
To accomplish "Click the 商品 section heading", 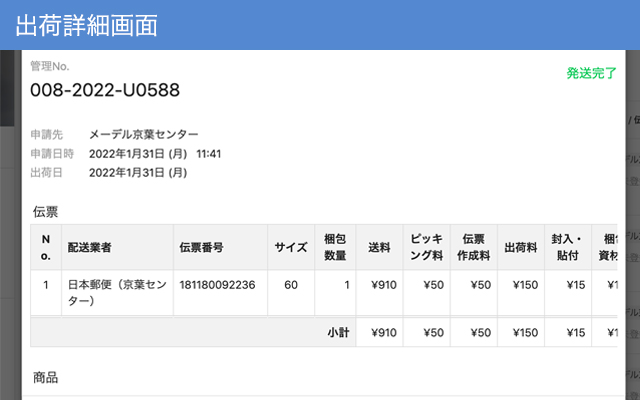I will pyautogui.click(x=45, y=377).
